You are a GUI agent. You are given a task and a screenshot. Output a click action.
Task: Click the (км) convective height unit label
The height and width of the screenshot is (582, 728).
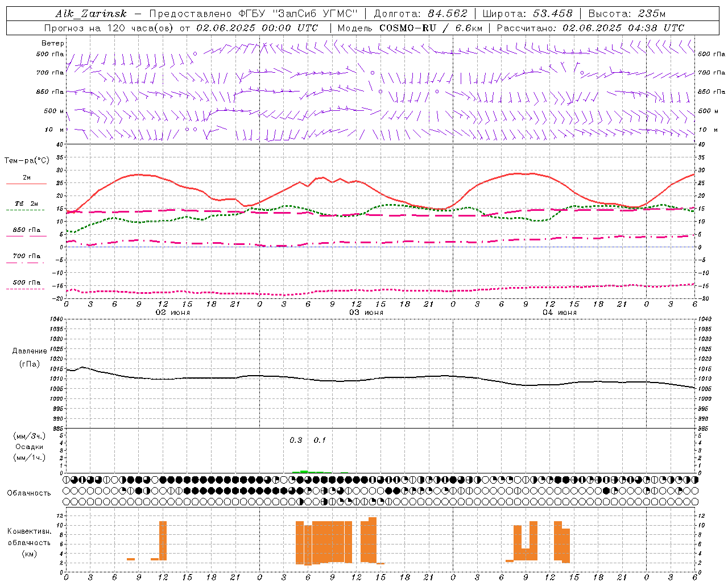click(x=29, y=554)
